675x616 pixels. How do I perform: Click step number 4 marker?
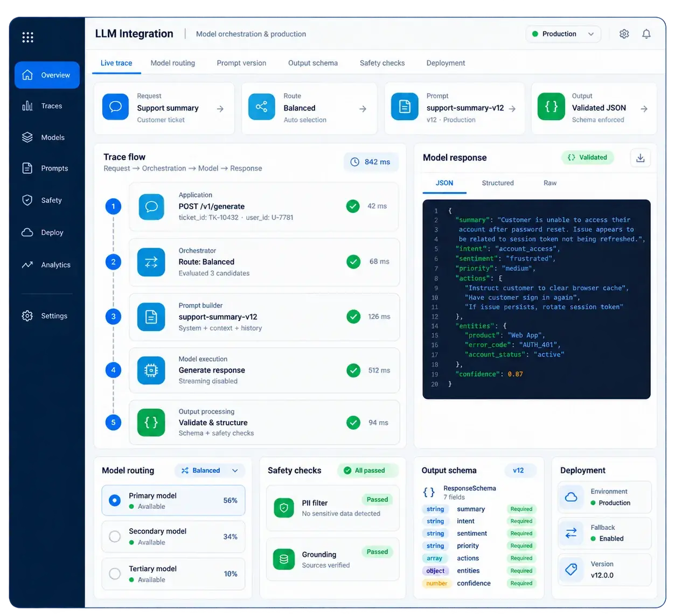[113, 370]
